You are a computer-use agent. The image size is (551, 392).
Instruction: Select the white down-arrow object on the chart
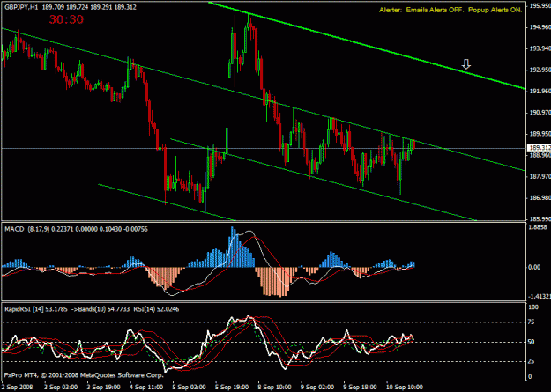pyautogui.click(x=466, y=64)
